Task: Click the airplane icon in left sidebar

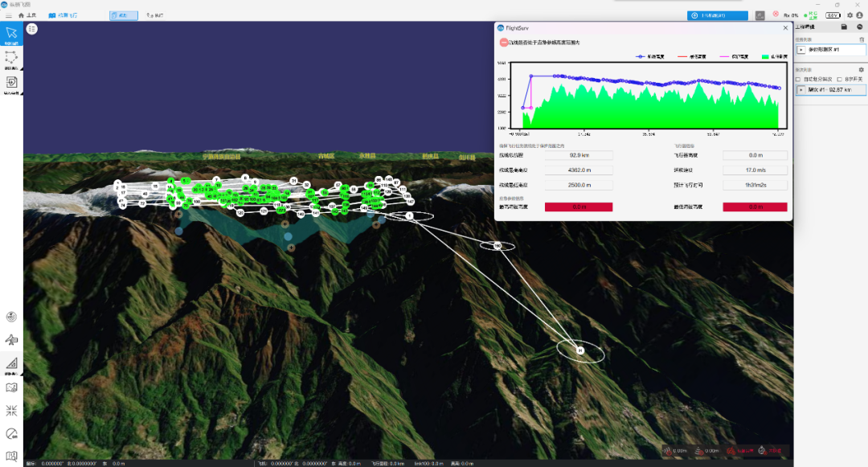Action: click(11, 340)
